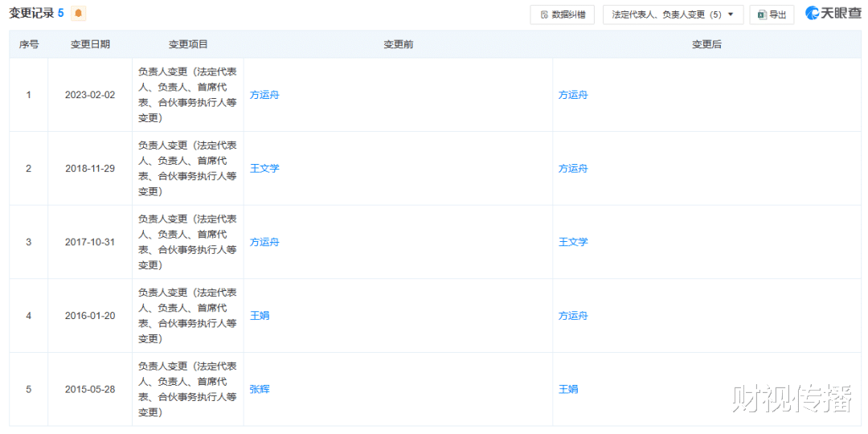Open 方运舟 link in row 1 变更后
This screenshot has width=868, height=434.
tap(573, 95)
